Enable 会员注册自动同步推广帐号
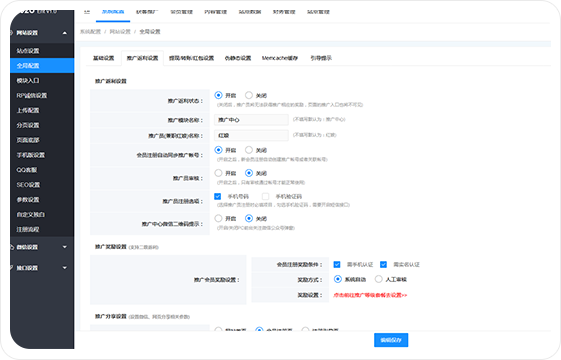 (x=218, y=150)
